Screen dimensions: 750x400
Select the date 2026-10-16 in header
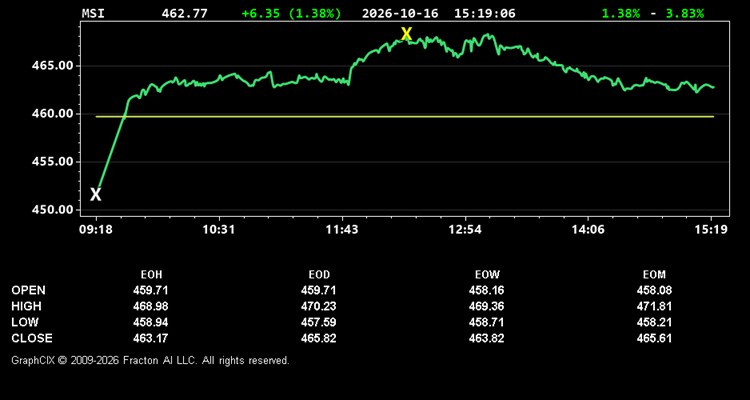(400, 13)
